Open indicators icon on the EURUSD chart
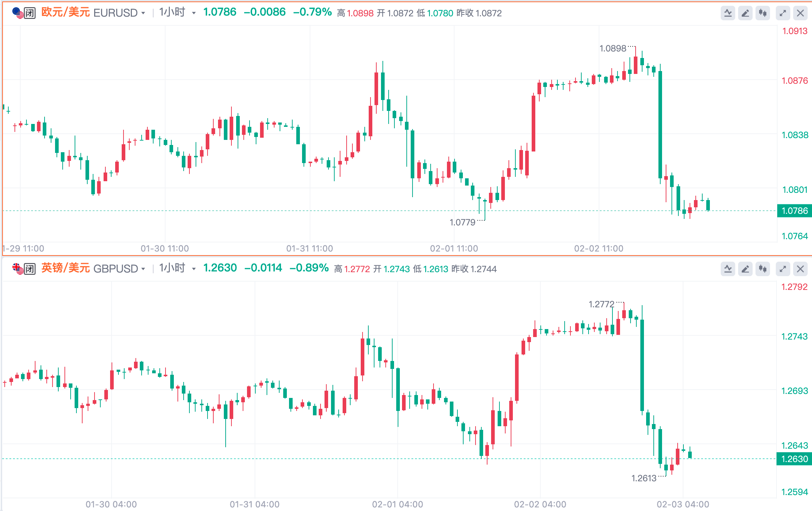812x511 pixels. tap(728, 13)
